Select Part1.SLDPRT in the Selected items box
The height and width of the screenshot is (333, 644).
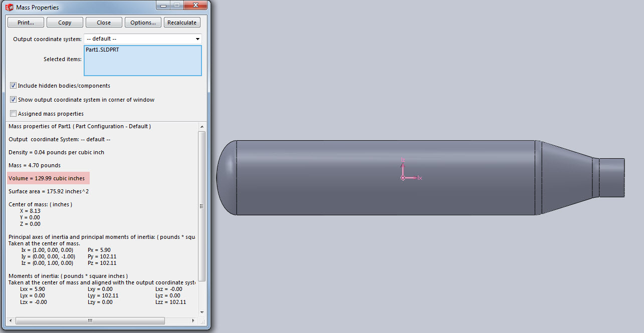[x=102, y=50]
